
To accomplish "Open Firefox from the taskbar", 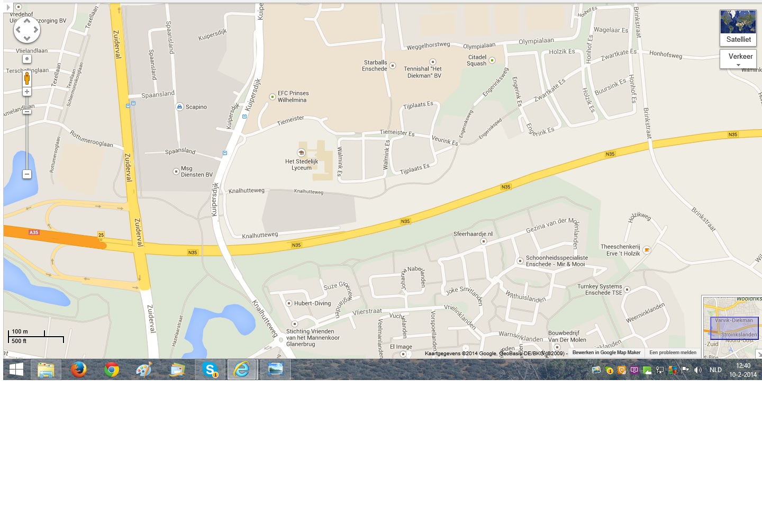I will (x=79, y=369).
